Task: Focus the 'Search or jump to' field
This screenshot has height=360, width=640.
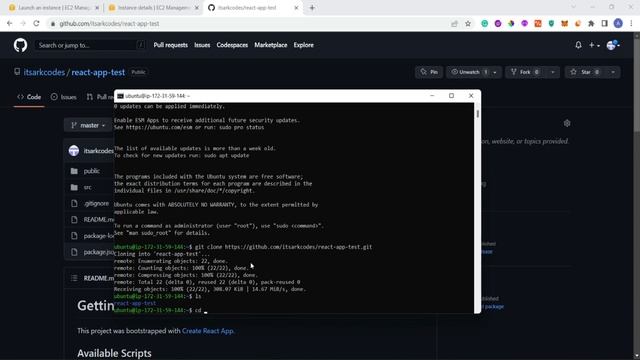Action: pos(90,45)
